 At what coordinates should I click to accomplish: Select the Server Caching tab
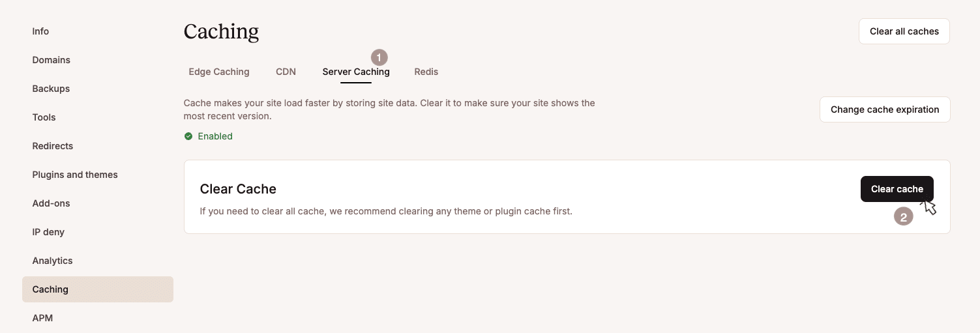click(356, 72)
